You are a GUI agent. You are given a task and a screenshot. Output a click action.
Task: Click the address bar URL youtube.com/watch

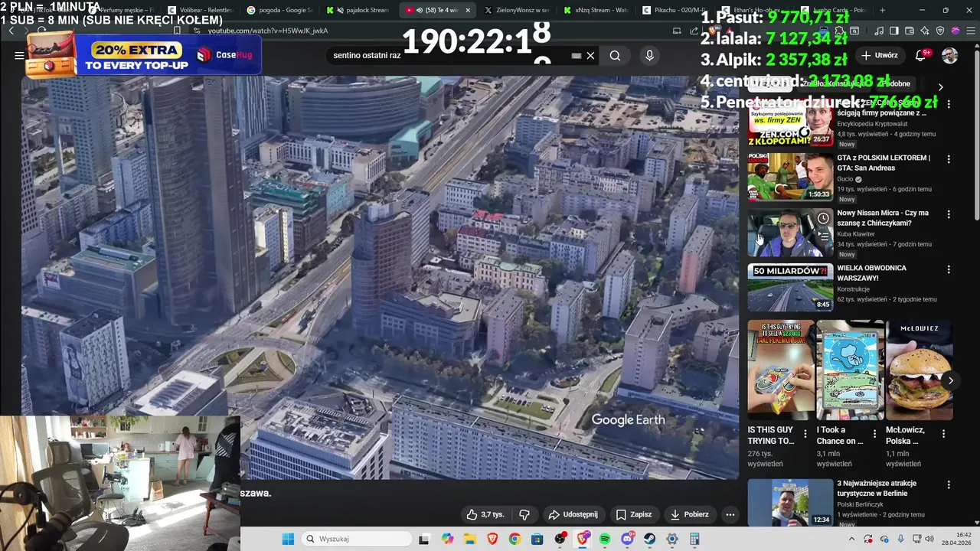[x=268, y=31]
